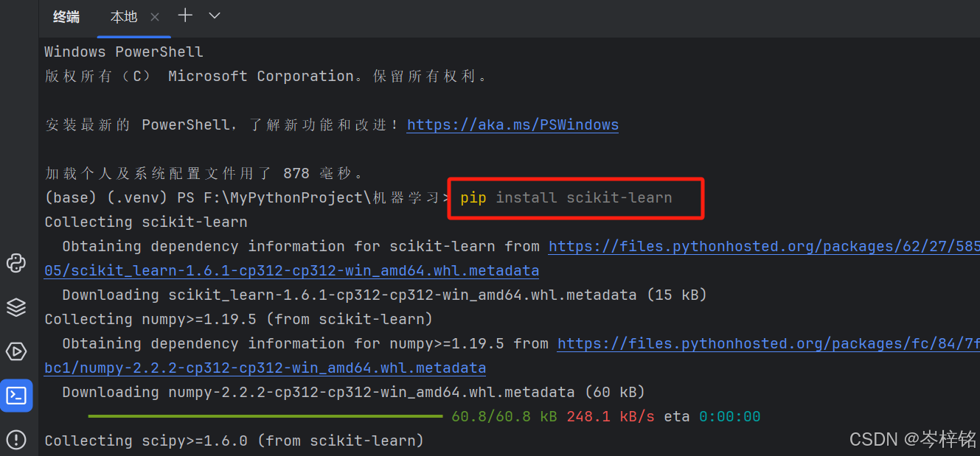Click "Collecting scipy>=1.6.0" output line
The width and height of the screenshot is (980, 456).
pos(234,441)
